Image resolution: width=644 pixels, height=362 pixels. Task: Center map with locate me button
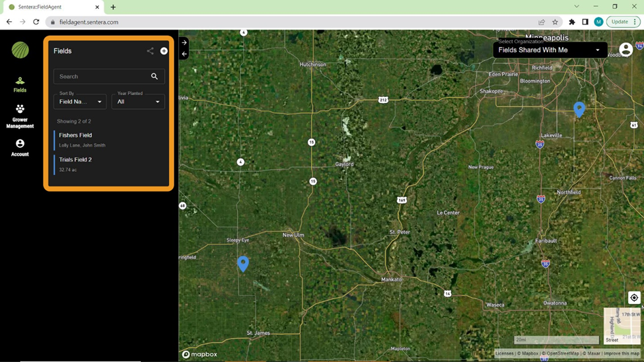[633, 298]
